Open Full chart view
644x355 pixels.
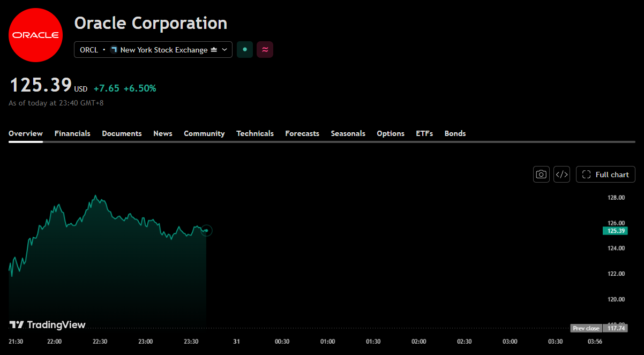[606, 175]
